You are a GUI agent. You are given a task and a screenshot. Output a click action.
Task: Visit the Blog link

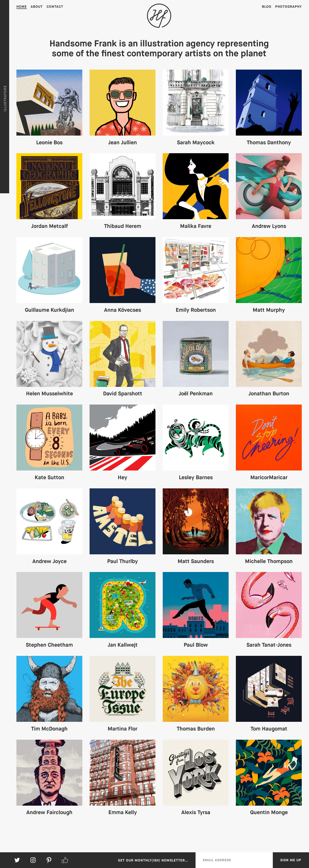click(x=267, y=6)
